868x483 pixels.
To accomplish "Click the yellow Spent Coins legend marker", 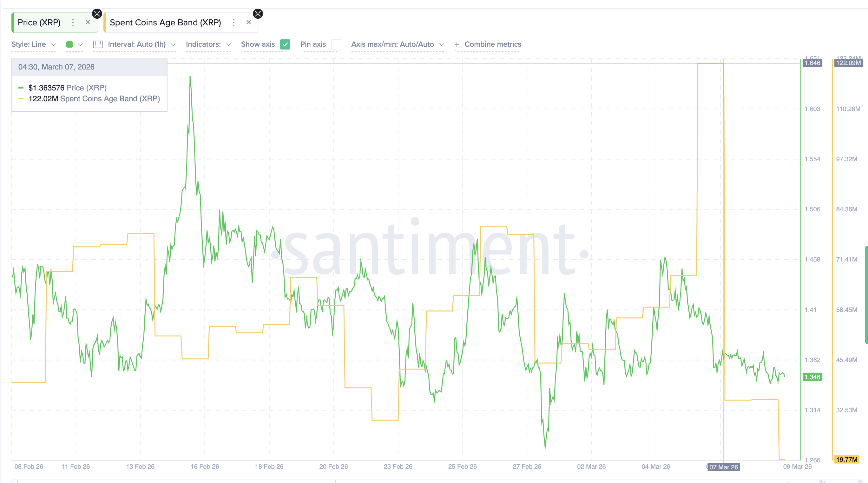I will 22,99.
